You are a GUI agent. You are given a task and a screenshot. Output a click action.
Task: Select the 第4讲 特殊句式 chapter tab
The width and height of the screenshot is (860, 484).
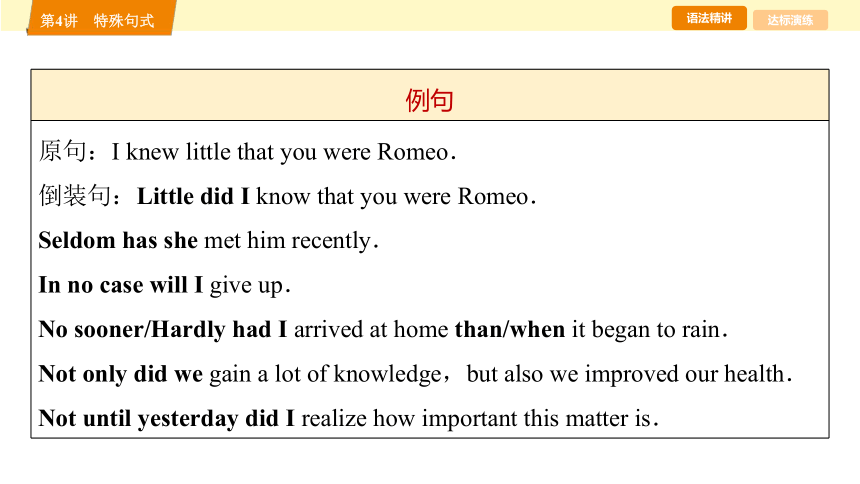click(x=99, y=20)
